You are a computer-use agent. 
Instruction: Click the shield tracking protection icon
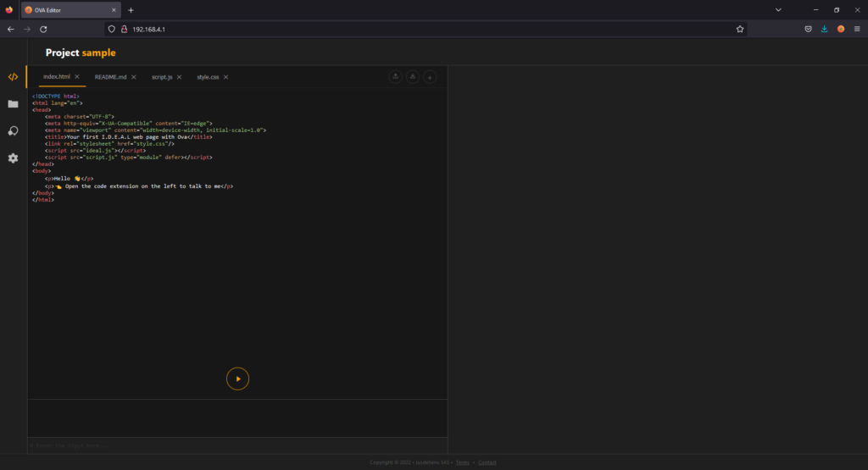click(112, 30)
